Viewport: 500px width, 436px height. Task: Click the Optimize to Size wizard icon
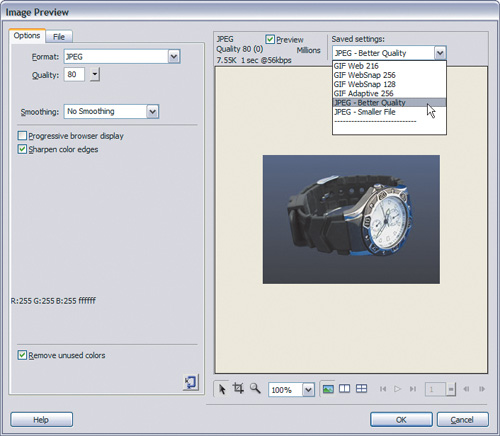point(191,382)
